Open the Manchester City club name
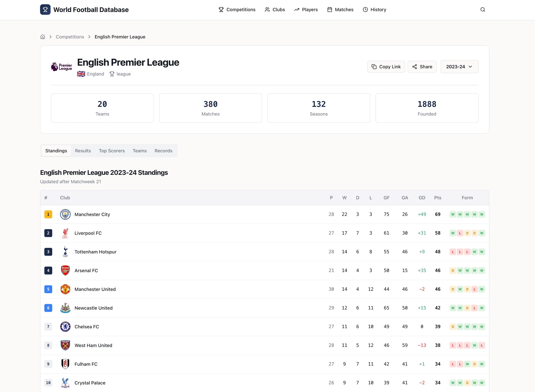535x392 pixels. tap(92, 215)
